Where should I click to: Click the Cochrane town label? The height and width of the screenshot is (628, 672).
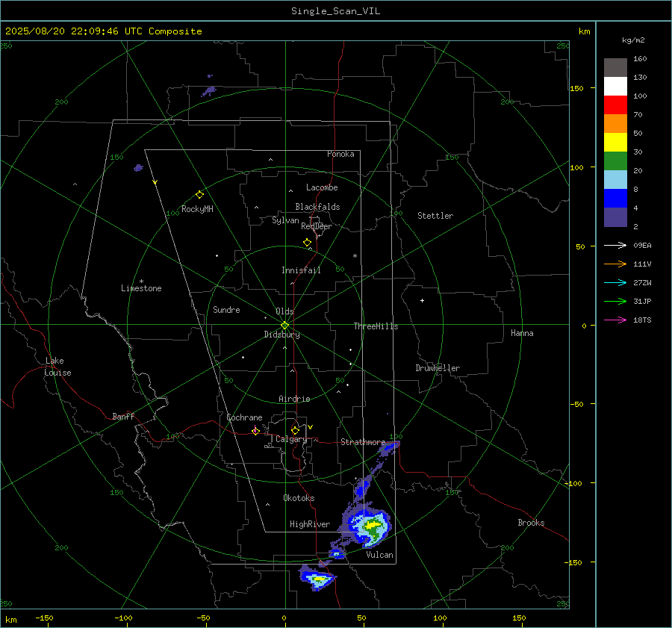click(x=244, y=417)
